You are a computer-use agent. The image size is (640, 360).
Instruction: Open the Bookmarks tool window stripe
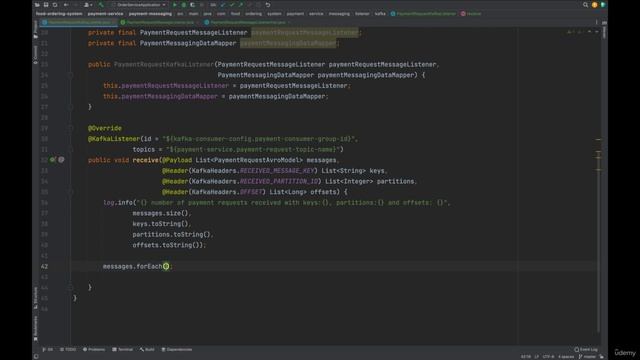pyautogui.click(x=36, y=329)
